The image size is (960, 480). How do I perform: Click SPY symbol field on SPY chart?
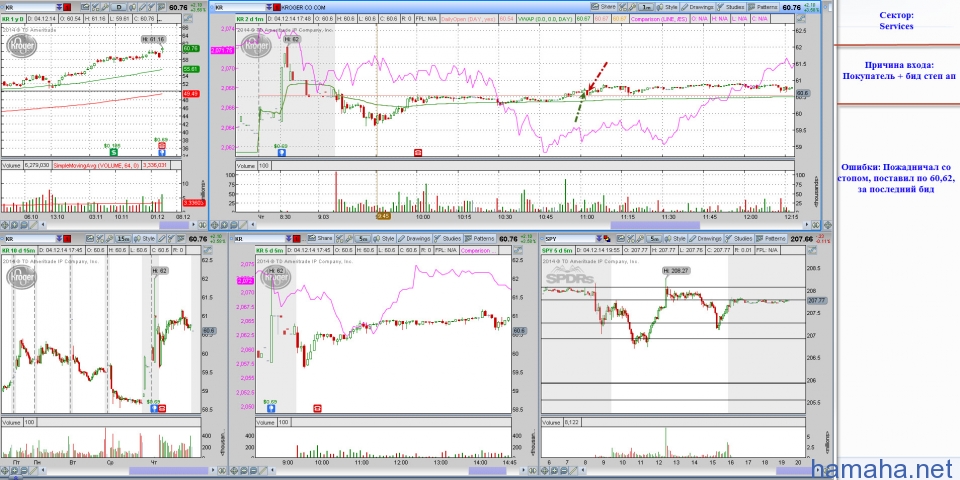(x=571, y=239)
